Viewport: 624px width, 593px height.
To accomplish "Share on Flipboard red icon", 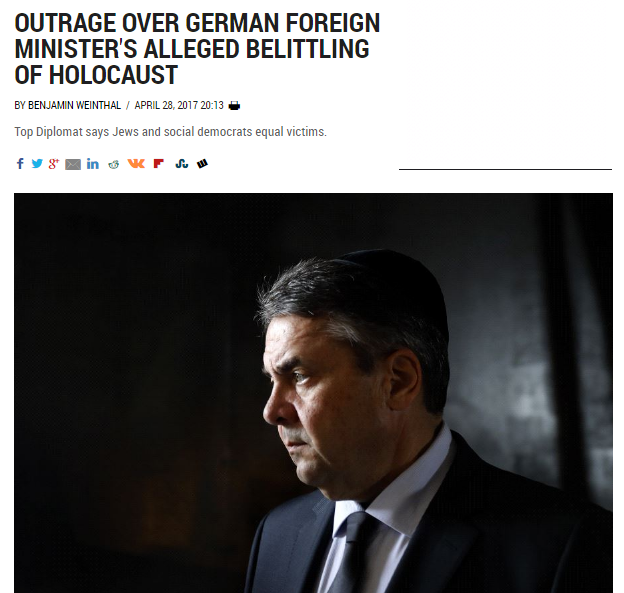I will click(159, 164).
